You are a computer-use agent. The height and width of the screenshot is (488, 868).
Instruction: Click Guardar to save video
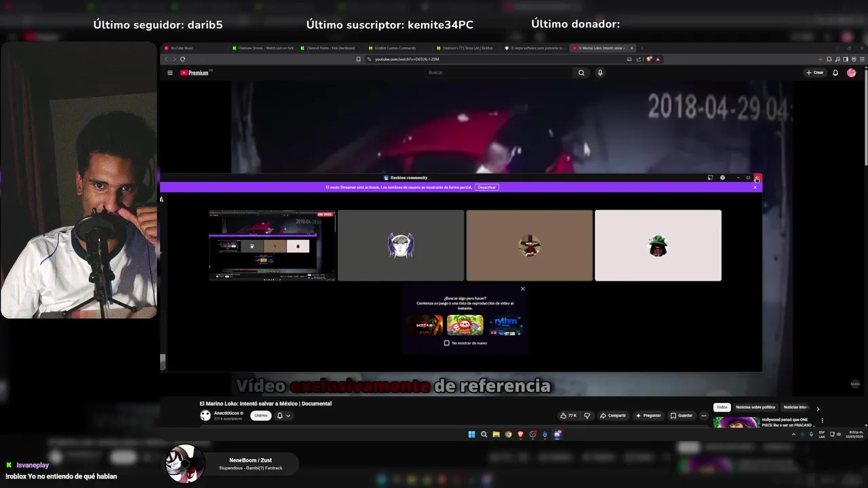click(x=682, y=415)
